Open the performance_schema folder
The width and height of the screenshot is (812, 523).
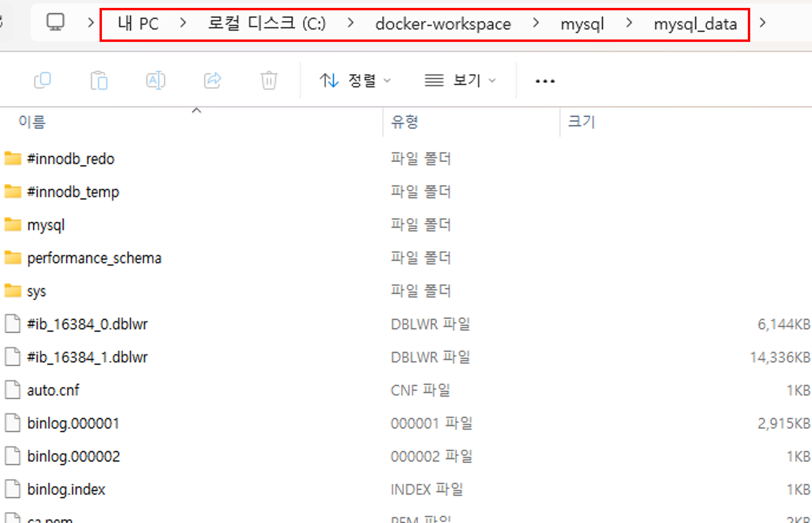pyautogui.click(x=94, y=258)
